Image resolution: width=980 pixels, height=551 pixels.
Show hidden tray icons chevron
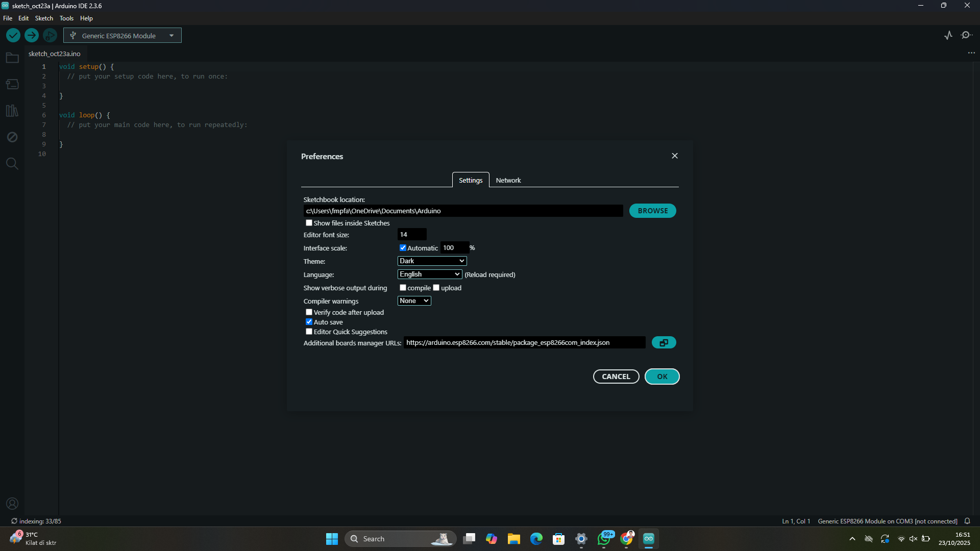tap(852, 539)
